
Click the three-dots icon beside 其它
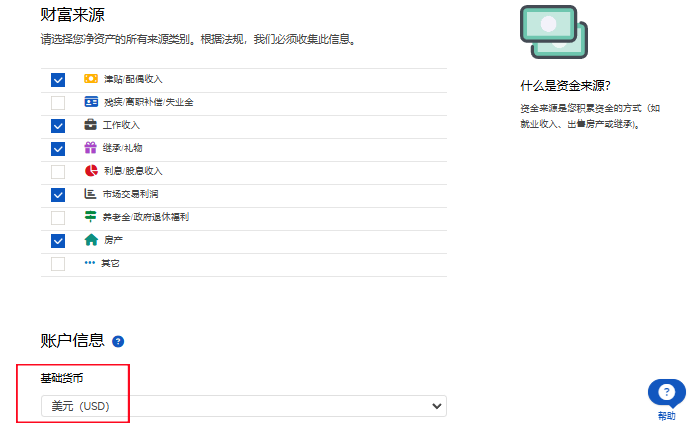(x=90, y=263)
